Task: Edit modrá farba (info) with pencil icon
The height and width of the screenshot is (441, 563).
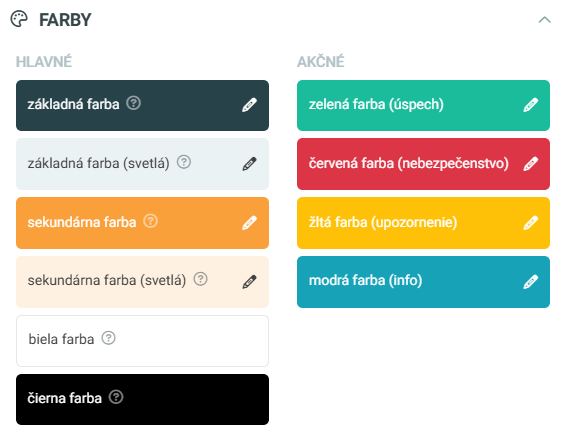Action: pyautogui.click(x=530, y=282)
